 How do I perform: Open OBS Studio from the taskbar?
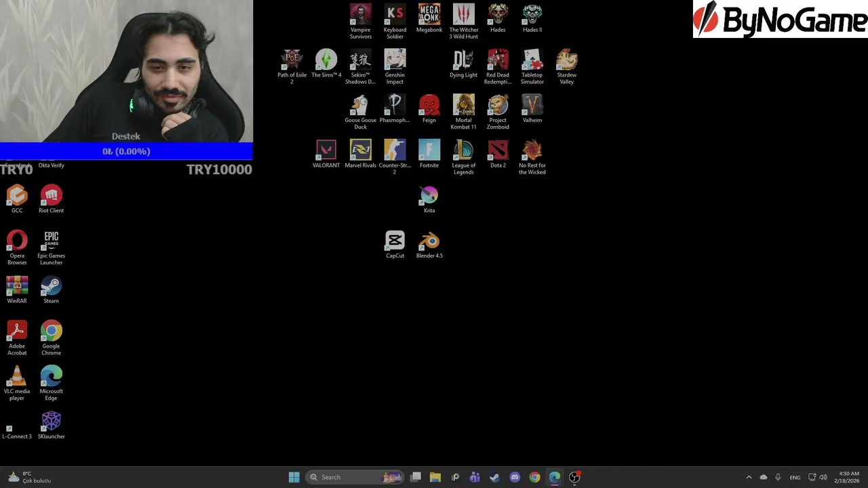[x=574, y=477]
